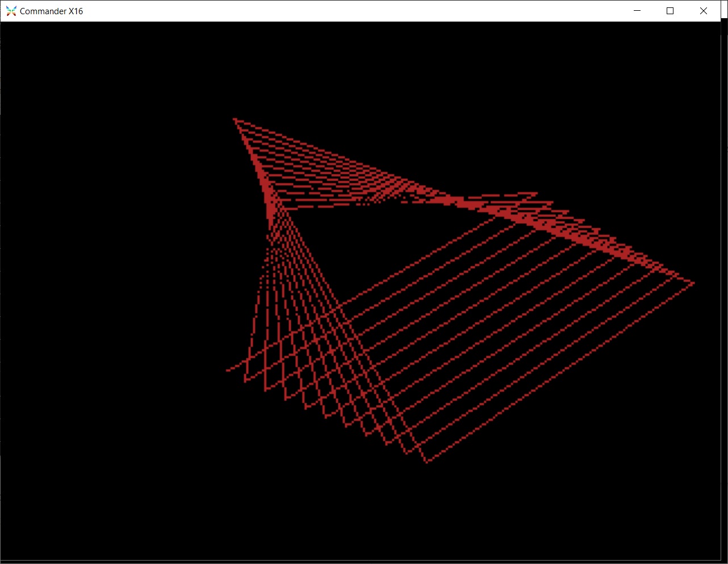
Task: Click the Commander X16 butterfly app icon
Action: [x=11, y=11]
